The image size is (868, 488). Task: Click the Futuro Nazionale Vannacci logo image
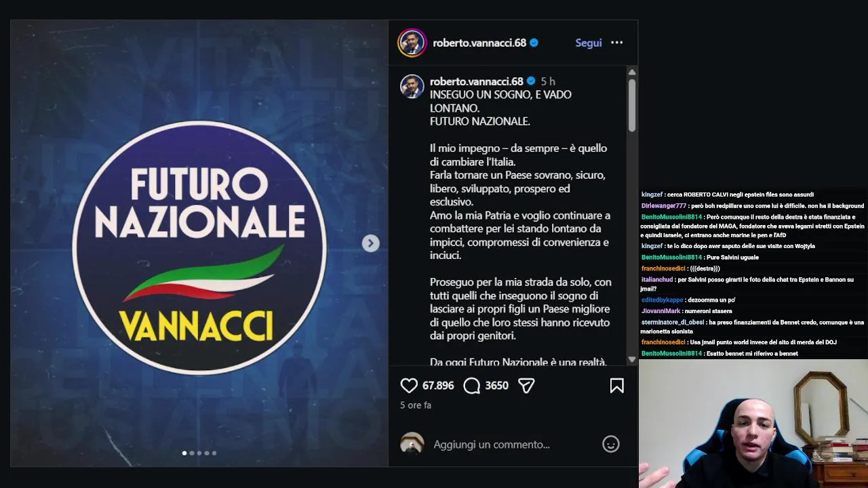(x=199, y=248)
